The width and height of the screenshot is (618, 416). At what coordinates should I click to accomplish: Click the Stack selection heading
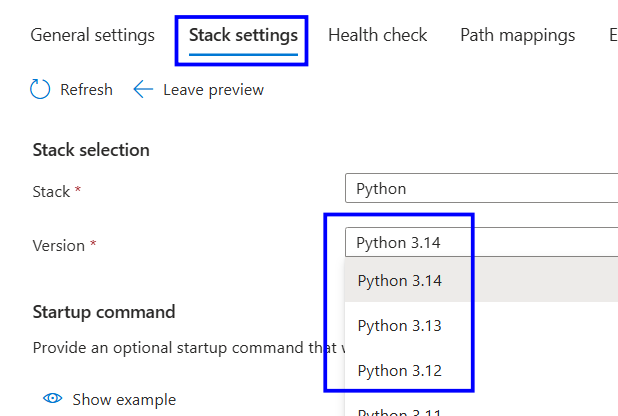pos(91,150)
